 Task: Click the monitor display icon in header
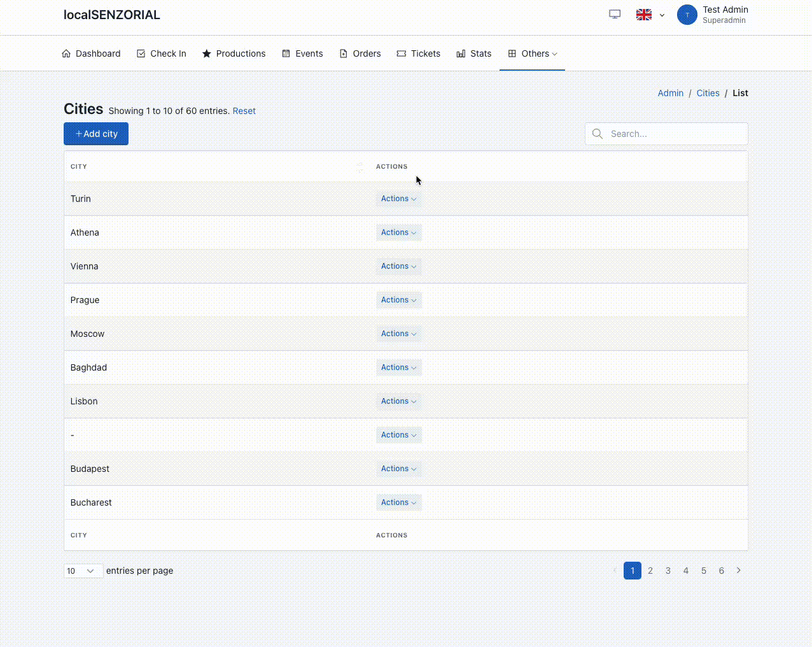(615, 15)
